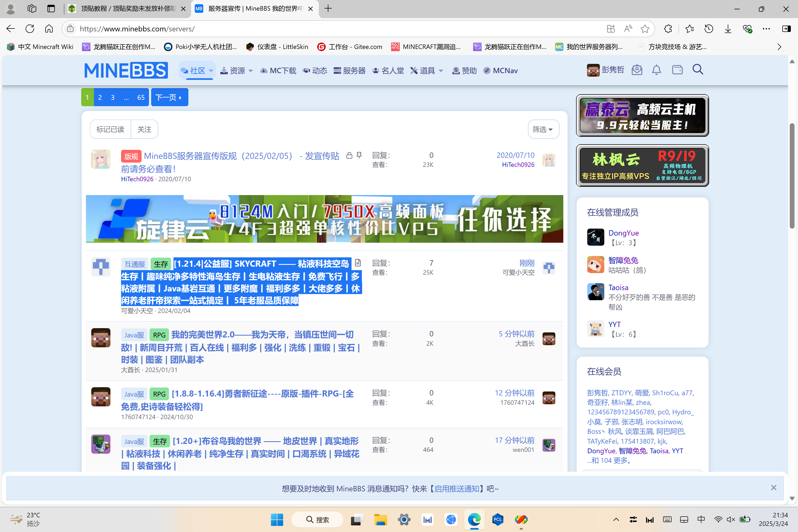This screenshot has height=532, width=798.
Task: Click speaker volume tray icon
Action: [x=731, y=519]
